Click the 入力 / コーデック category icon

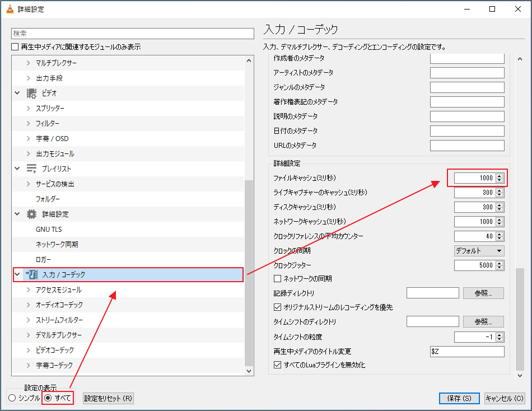(x=32, y=274)
